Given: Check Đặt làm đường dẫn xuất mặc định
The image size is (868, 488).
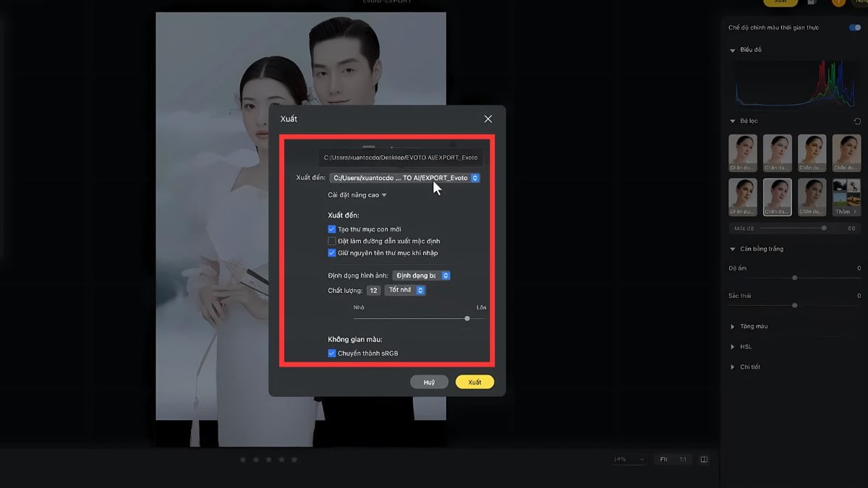Looking at the screenshot, I should 332,241.
